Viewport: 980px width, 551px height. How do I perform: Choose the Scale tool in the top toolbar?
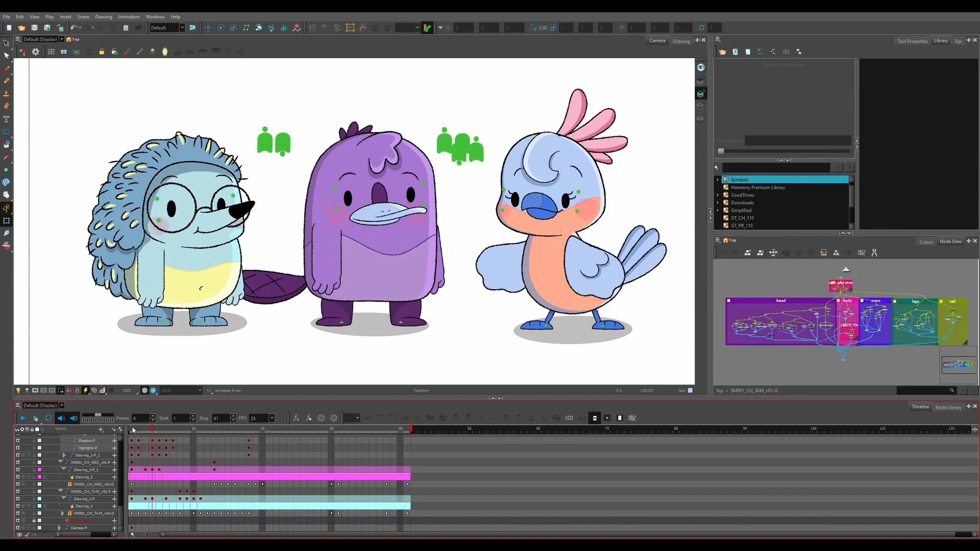(x=233, y=28)
